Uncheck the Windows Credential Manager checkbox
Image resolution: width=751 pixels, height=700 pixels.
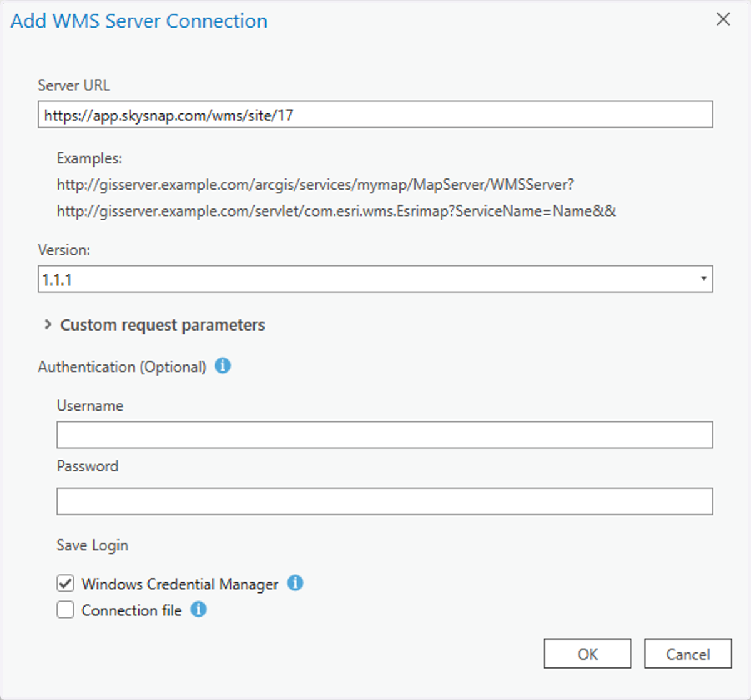coord(65,584)
